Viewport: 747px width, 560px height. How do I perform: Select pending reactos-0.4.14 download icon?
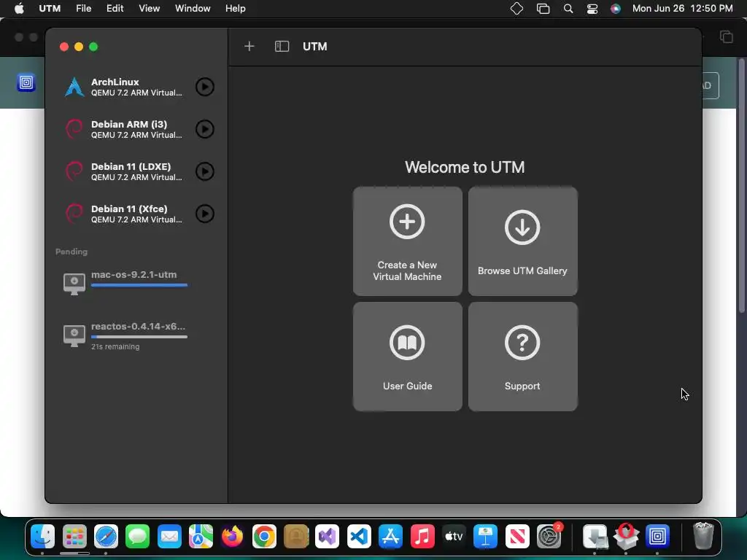[x=74, y=335]
